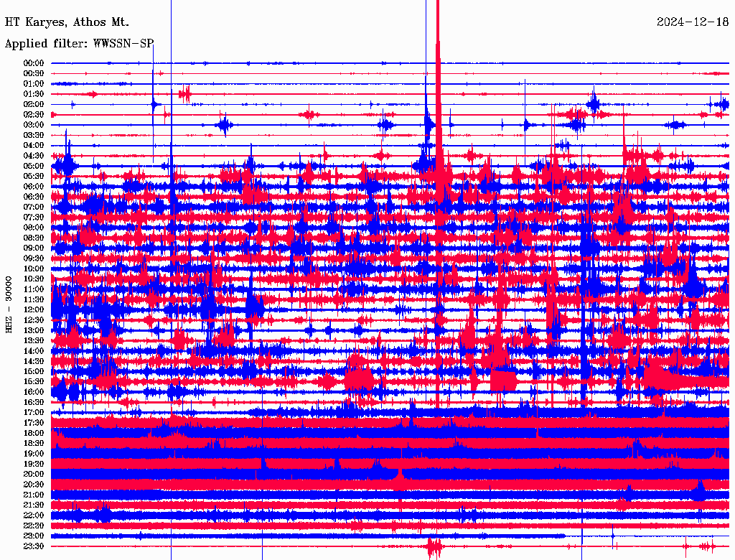The height and width of the screenshot is (560, 735).
Task: Click the 00:00 time label
Action: tap(34, 63)
